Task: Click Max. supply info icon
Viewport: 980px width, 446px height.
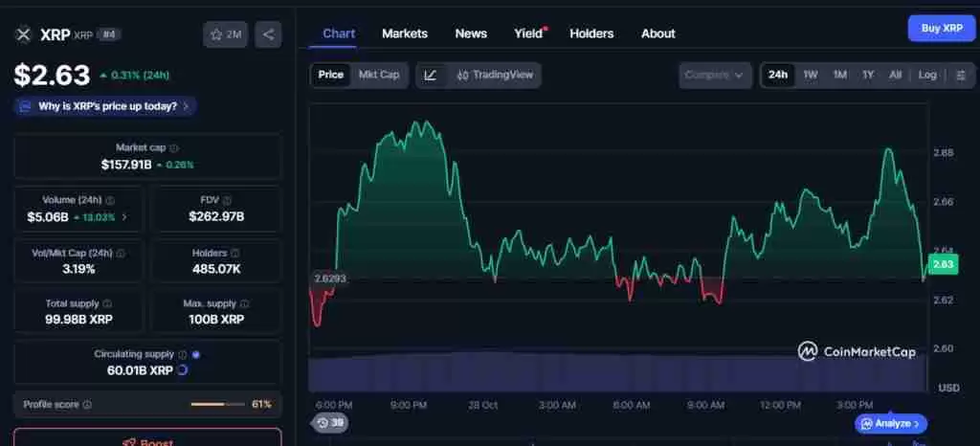Action: click(244, 303)
